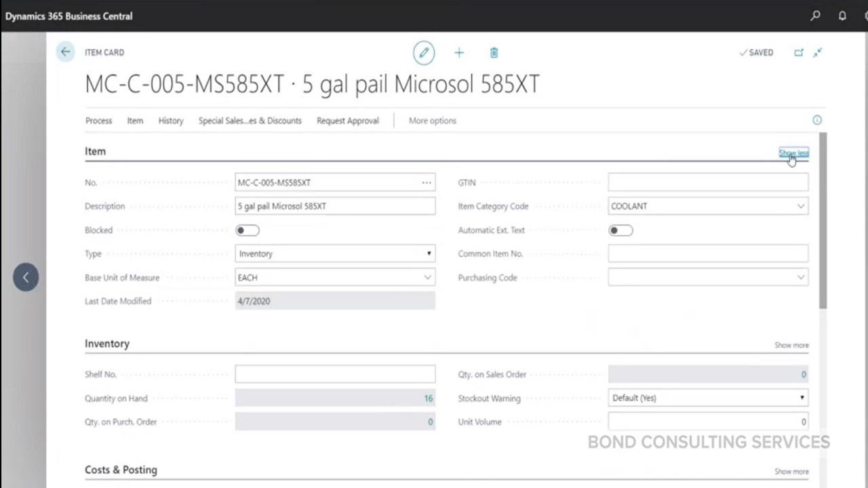Open item in a new window icon
This screenshot has height=488, width=868.
tap(799, 52)
